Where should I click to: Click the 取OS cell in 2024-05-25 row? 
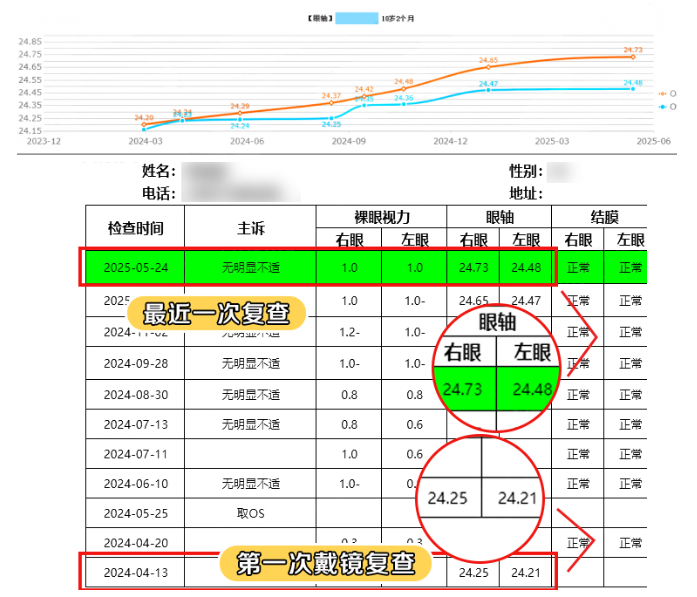point(250,512)
